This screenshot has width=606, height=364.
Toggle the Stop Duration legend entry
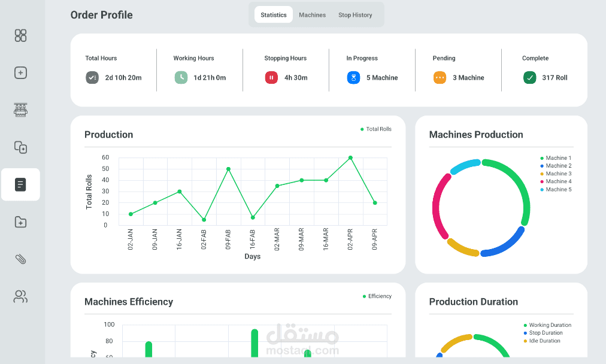pyautogui.click(x=543, y=333)
